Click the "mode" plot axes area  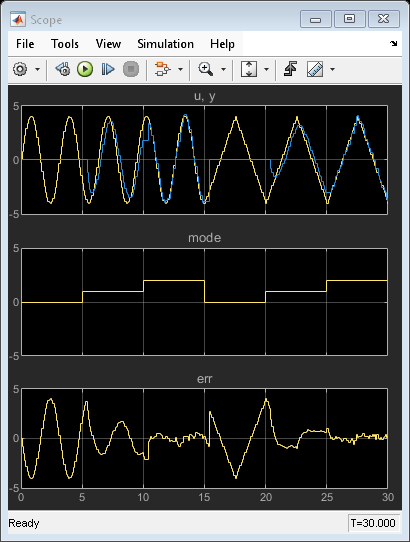point(204,302)
